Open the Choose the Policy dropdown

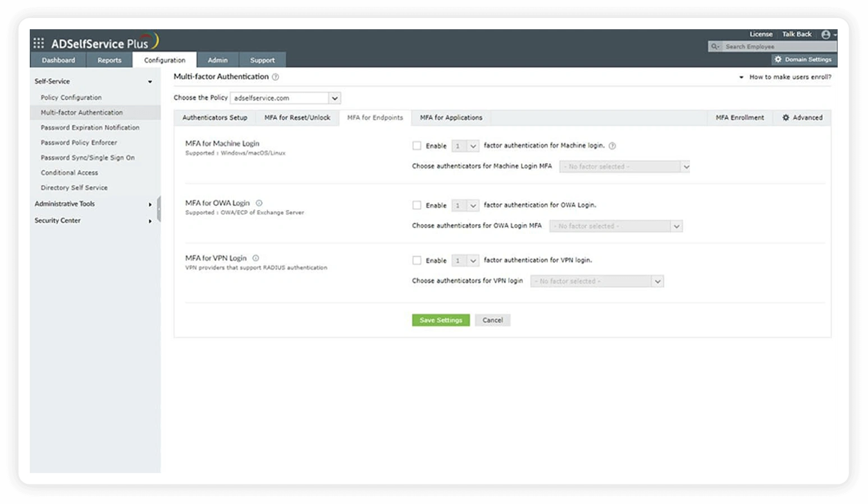(x=335, y=98)
